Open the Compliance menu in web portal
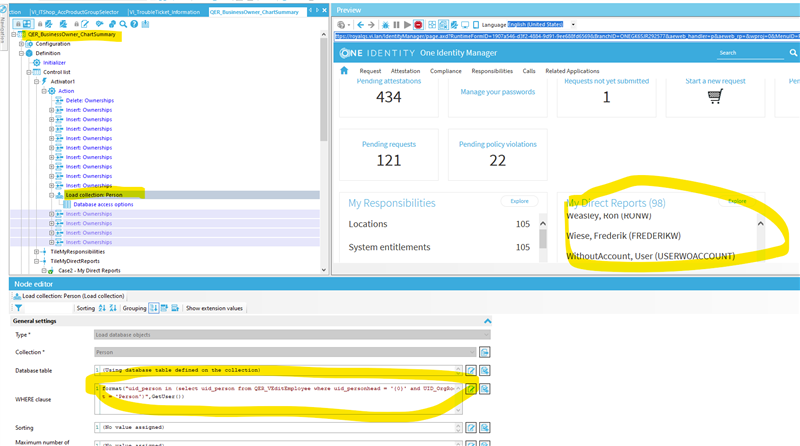 tap(445, 71)
